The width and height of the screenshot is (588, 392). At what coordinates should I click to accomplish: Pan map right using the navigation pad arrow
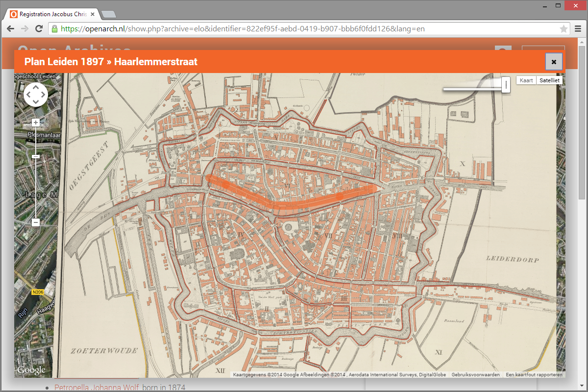(x=44, y=95)
